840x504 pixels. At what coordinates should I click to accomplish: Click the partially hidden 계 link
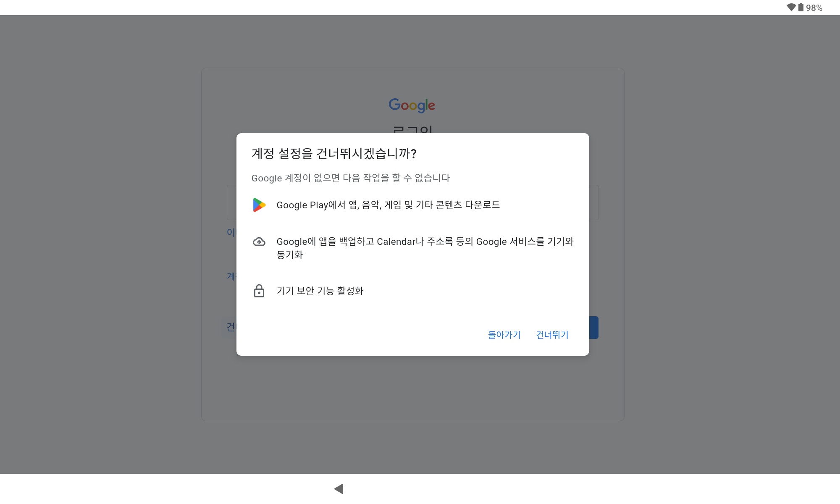231,276
